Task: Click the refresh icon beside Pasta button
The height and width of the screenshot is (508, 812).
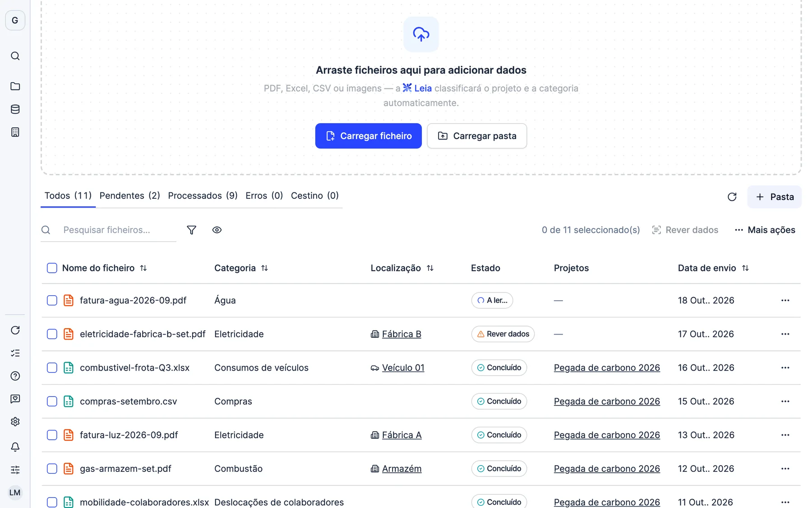Action: point(732,197)
